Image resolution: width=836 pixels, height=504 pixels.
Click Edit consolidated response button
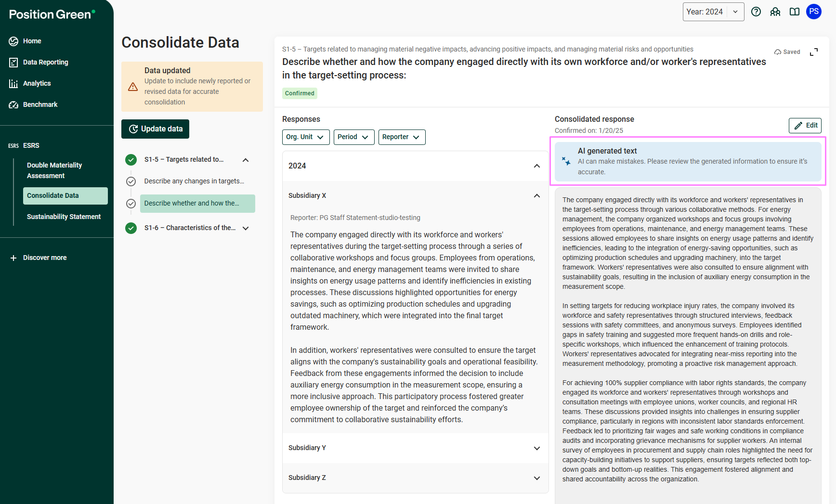805,126
